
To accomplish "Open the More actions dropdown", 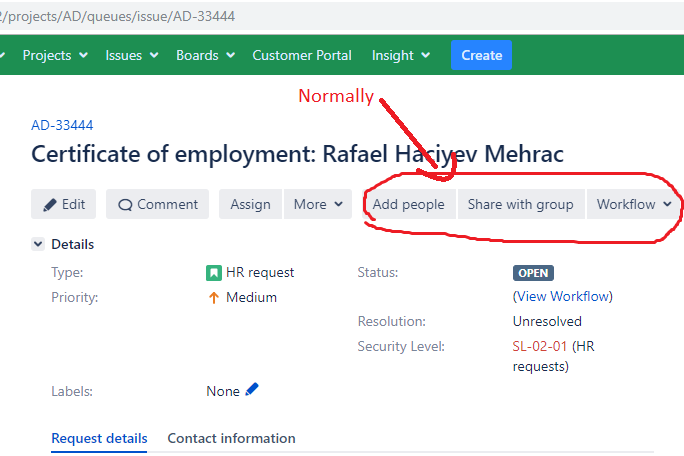I will pos(318,204).
